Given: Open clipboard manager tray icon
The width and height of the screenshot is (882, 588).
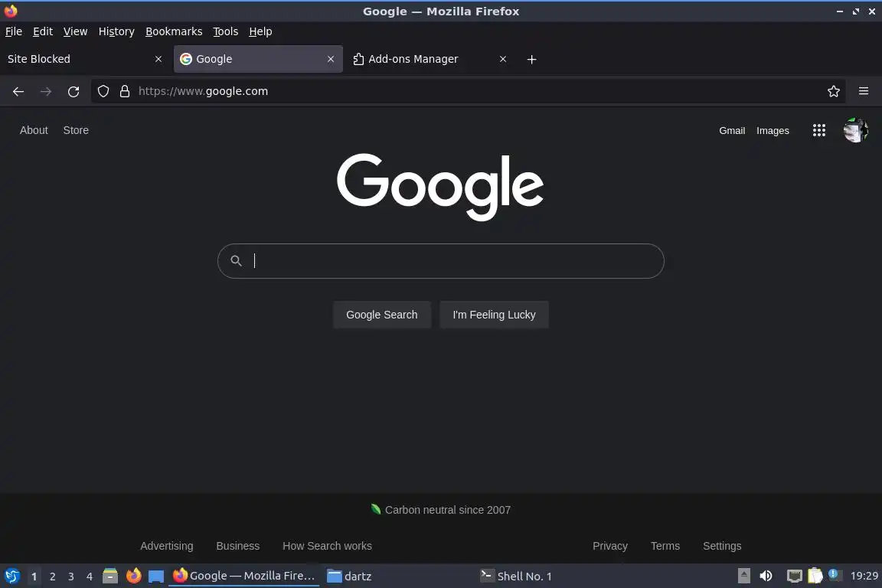Looking at the screenshot, I should [x=815, y=576].
